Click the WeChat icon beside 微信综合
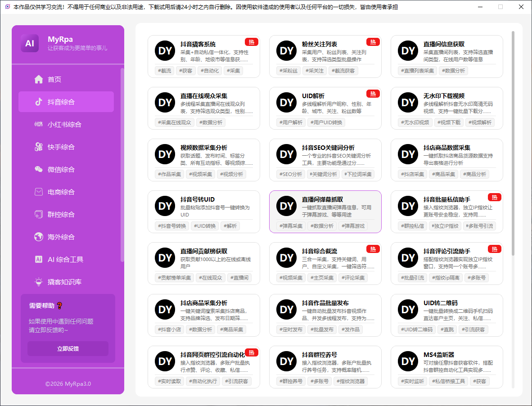The height and width of the screenshot is (406, 532). click(x=39, y=169)
